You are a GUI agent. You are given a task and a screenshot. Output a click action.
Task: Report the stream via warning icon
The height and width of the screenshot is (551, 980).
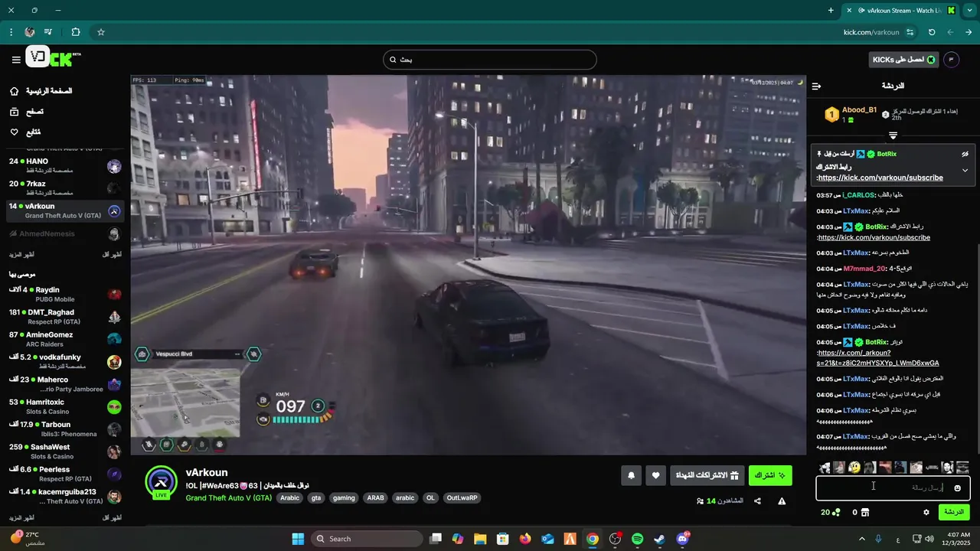pos(782,501)
